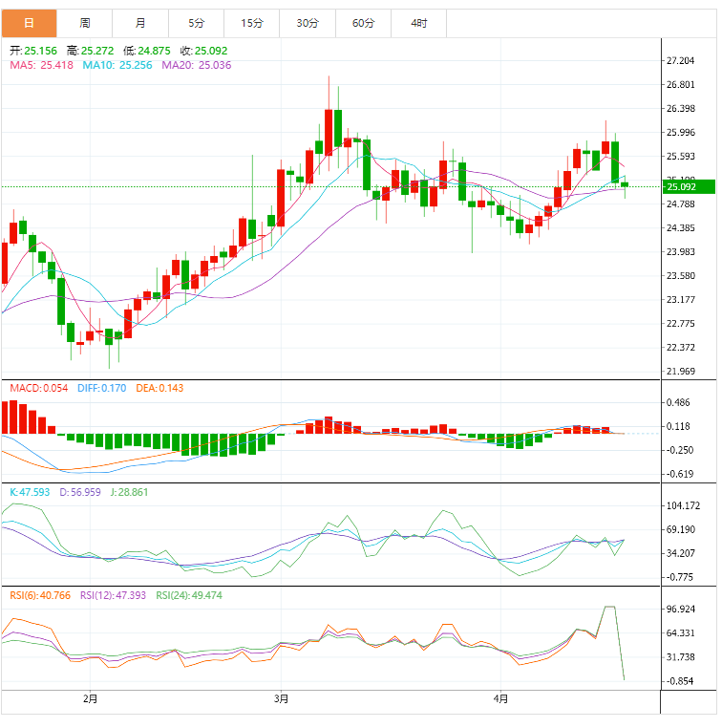The image size is (722, 728).
Task: Open the 4时 four-hour tab
Action: 419,23
